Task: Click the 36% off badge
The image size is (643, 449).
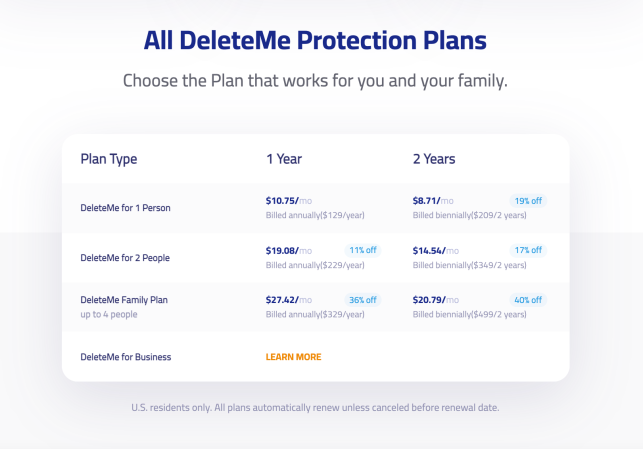Action: (x=363, y=300)
